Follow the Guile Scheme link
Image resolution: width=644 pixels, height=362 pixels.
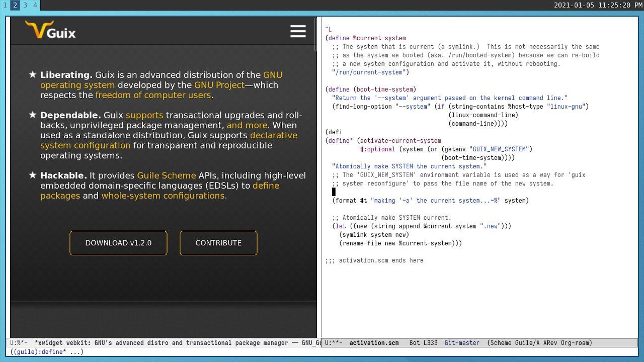pos(167,175)
